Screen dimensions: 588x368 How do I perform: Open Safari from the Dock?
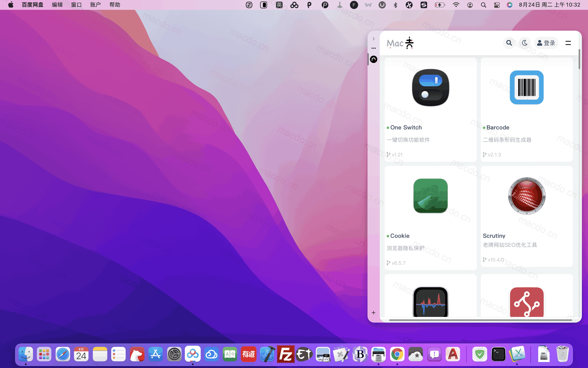[x=63, y=354]
